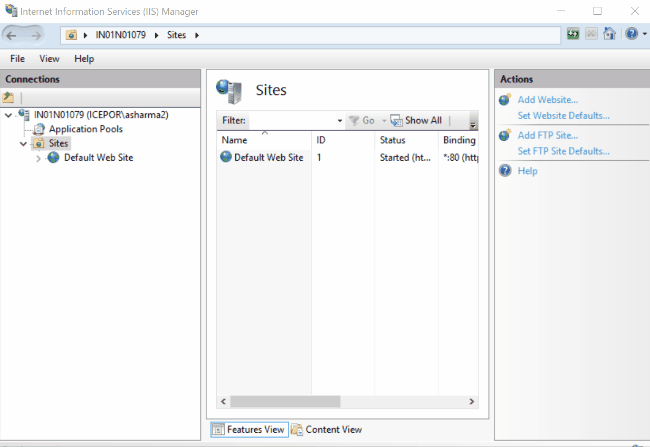This screenshot has width=650, height=447.
Task: Click Add FTP Site link
Action: (x=547, y=136)
